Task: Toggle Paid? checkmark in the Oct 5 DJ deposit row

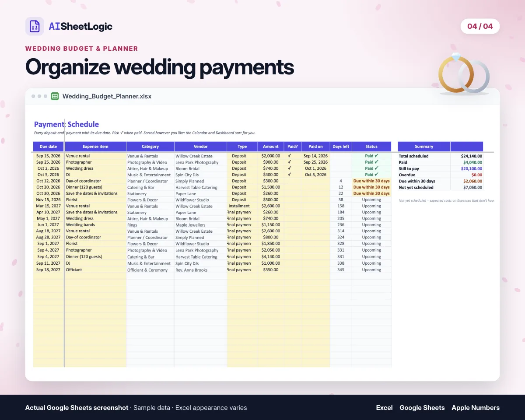Action: point(289,175)
